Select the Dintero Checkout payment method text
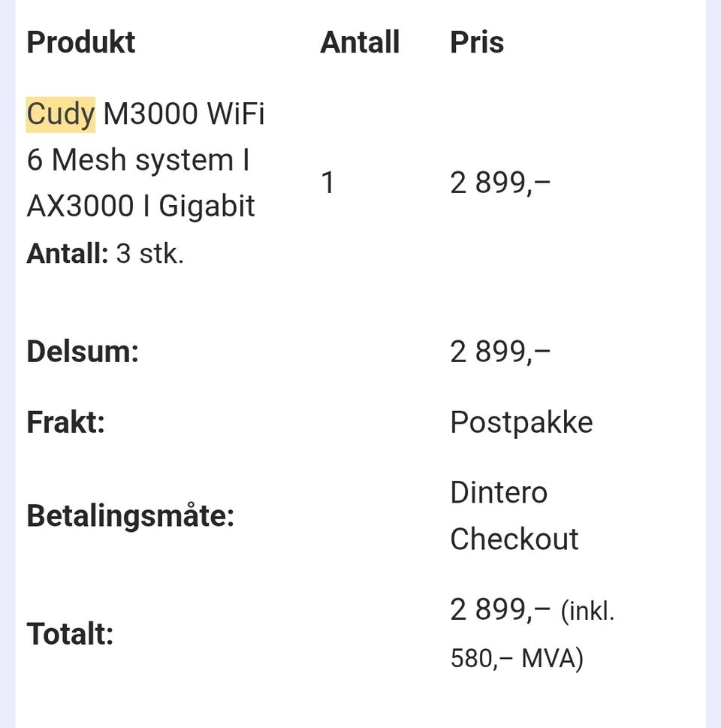 click(x=514, y=516)
